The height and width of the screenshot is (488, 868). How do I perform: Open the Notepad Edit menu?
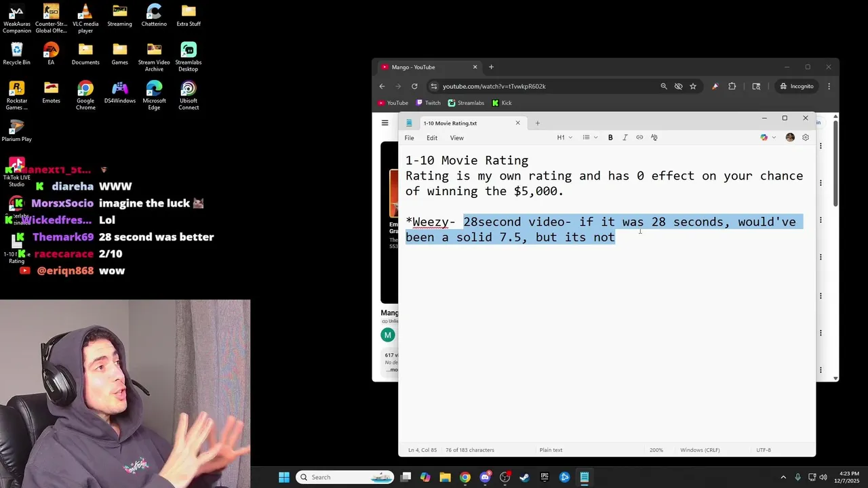click(432, 138)
